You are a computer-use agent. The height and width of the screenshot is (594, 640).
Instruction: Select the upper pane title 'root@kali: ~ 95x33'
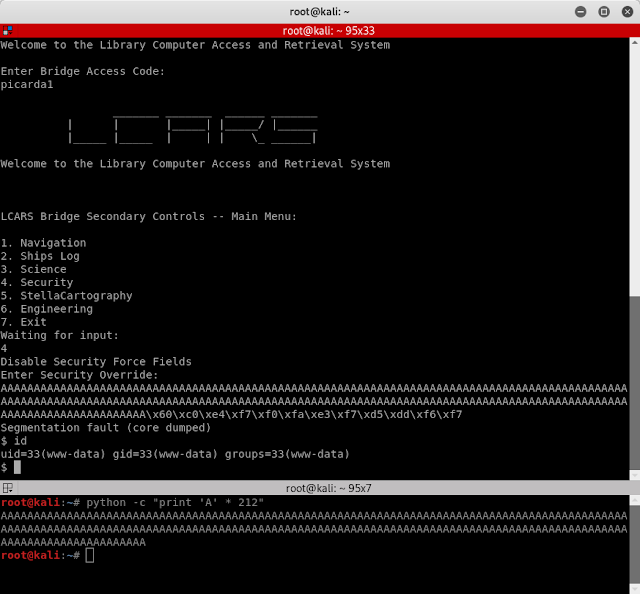(x=329, y=31)
